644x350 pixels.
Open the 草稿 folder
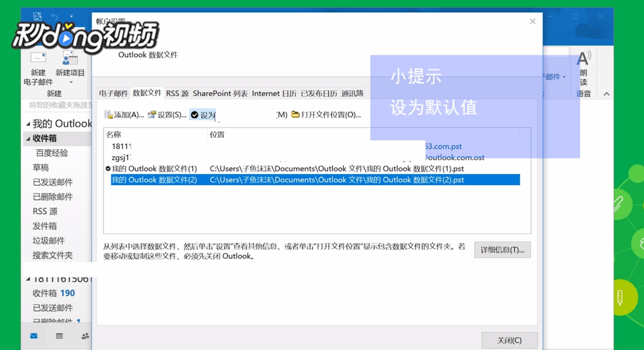[x=40, y=167]
